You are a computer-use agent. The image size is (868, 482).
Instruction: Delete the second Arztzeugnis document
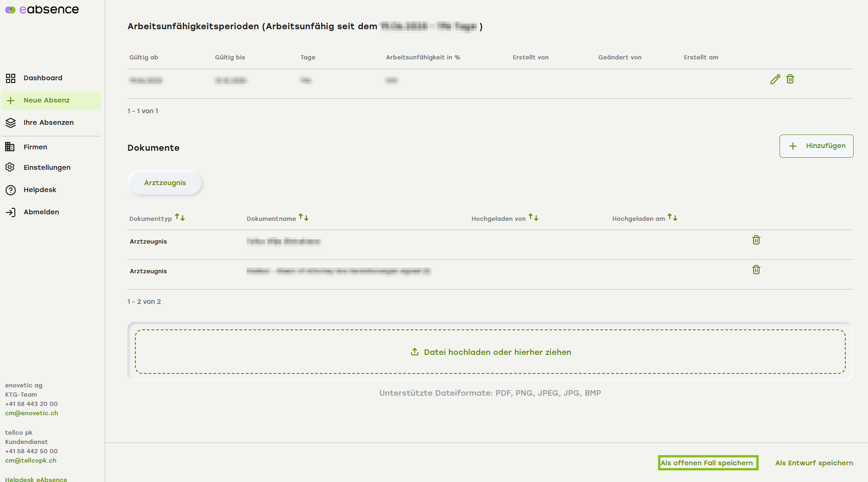[x=756, y=270]
